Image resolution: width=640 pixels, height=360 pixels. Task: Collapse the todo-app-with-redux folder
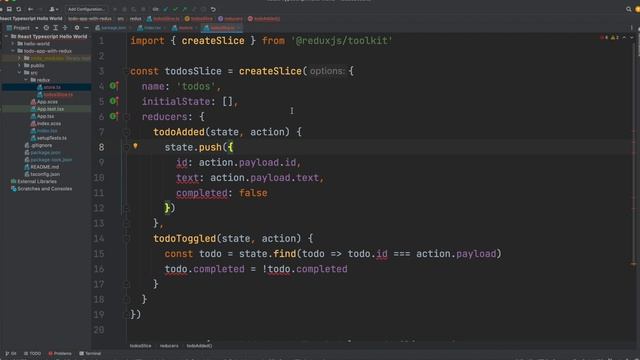(13, 51)
